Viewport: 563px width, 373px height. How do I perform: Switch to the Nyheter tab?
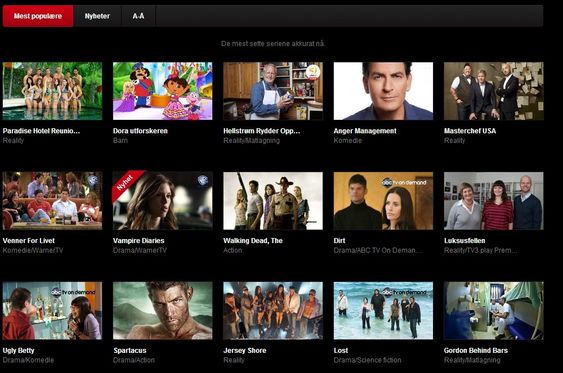tap(97, 16)
